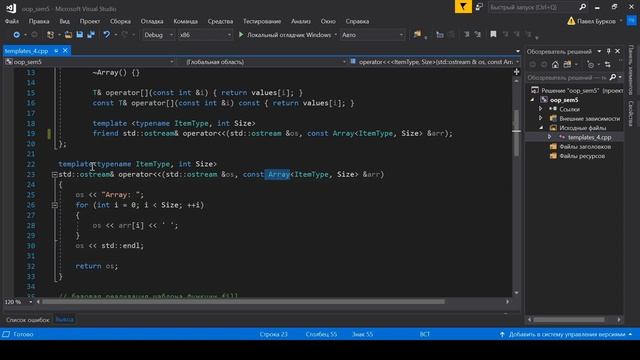Click the Solution Explorer search field
Image resolution: width=640 pixels, height=360 pixels.
(567, 78)
